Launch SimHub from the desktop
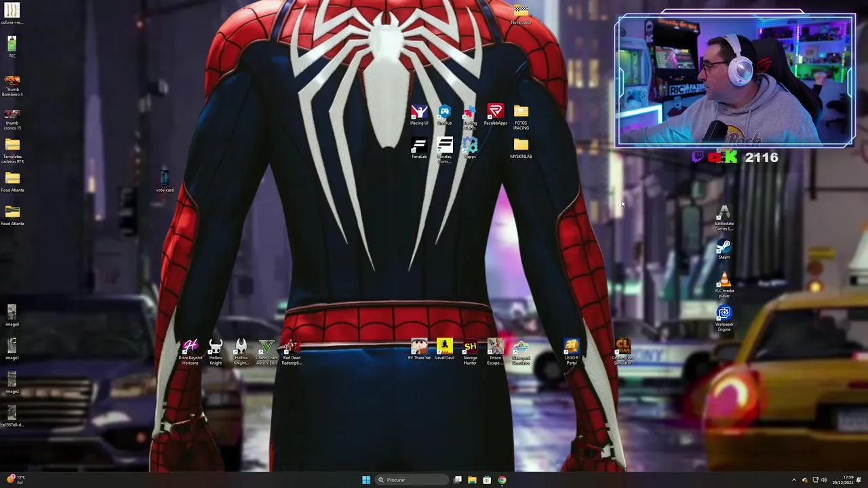The height and width of the screenshot is (488, 868). [x=444, y=115]
